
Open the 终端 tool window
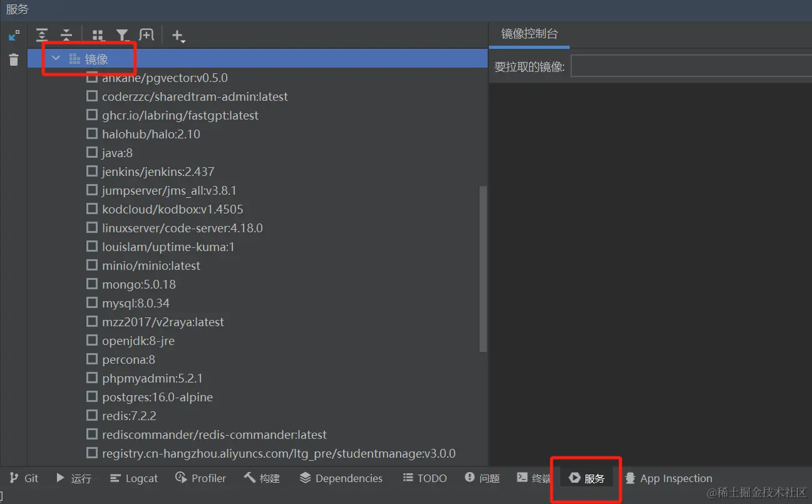click(533, 478)
